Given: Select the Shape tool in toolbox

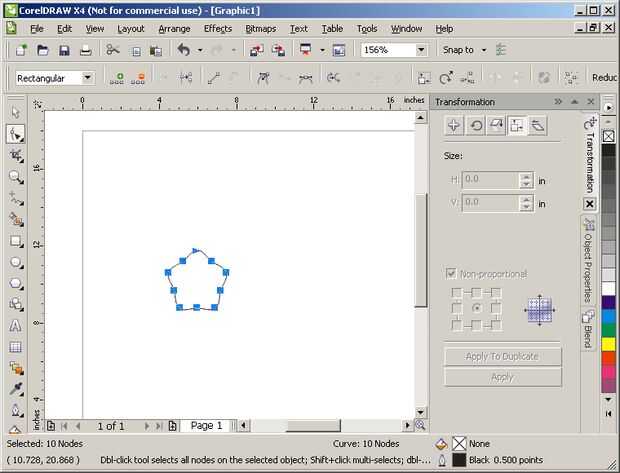Looking at the screenshot, I should [15, 134].
